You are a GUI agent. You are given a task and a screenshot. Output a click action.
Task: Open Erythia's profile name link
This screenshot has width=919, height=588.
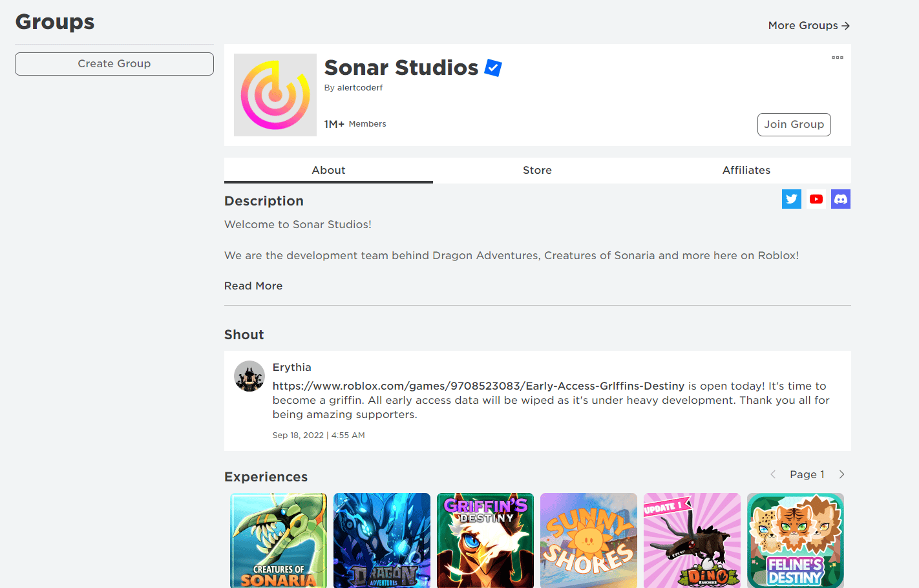[x=292, y=367]
